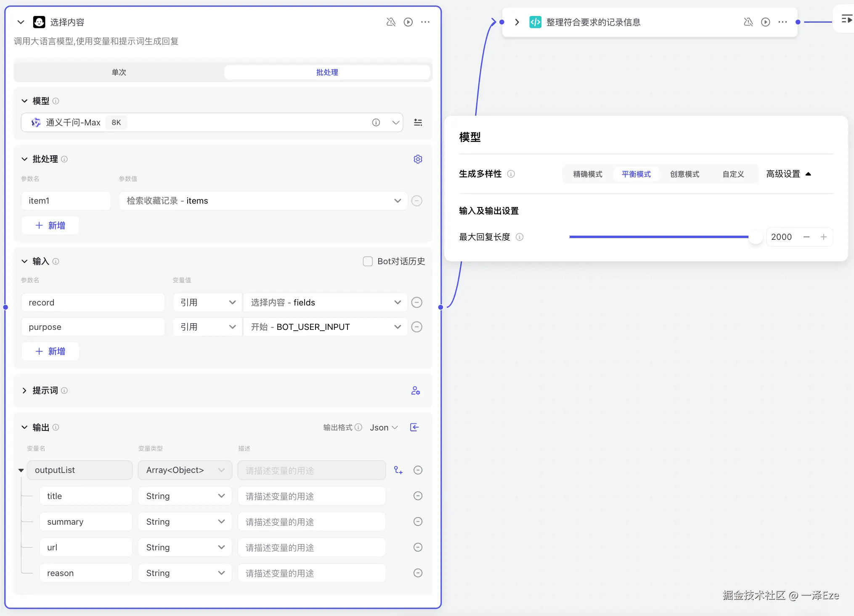Click the prompt library icon in 提示词 section
The height and width of the screenshot is (616, 854).
tap(415, 390)
